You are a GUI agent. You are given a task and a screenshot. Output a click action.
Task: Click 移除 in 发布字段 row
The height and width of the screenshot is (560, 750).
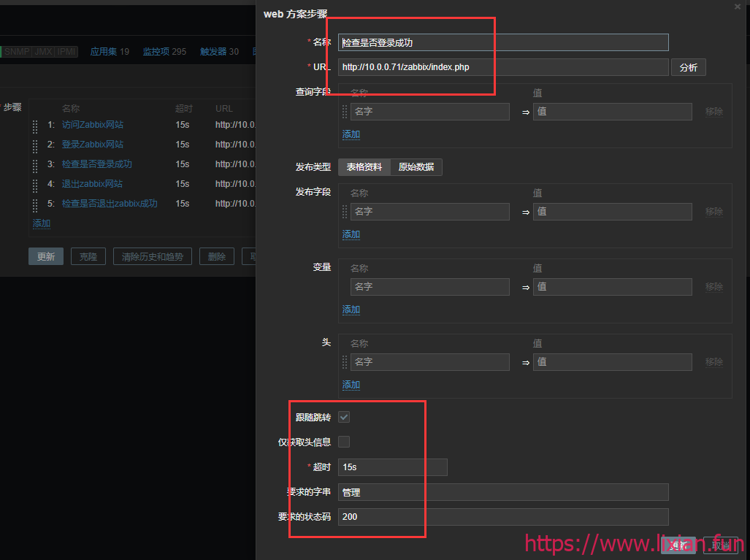713,212
